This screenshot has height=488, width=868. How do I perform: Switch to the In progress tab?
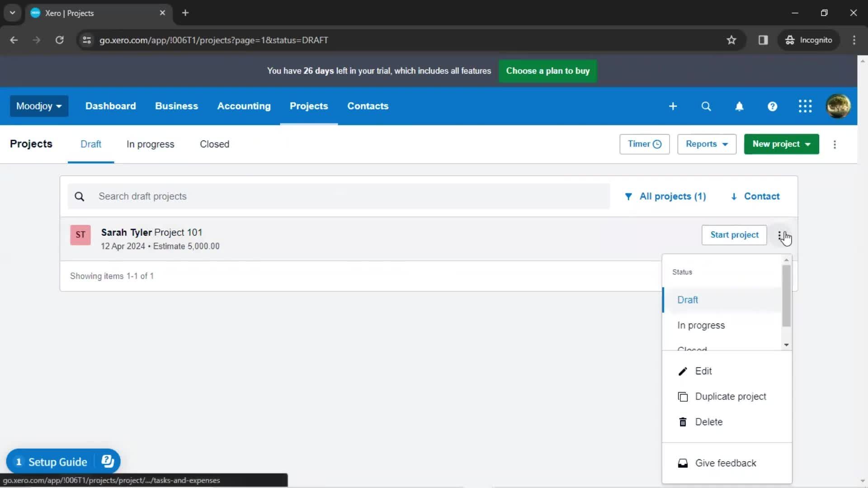coord(150,144)
